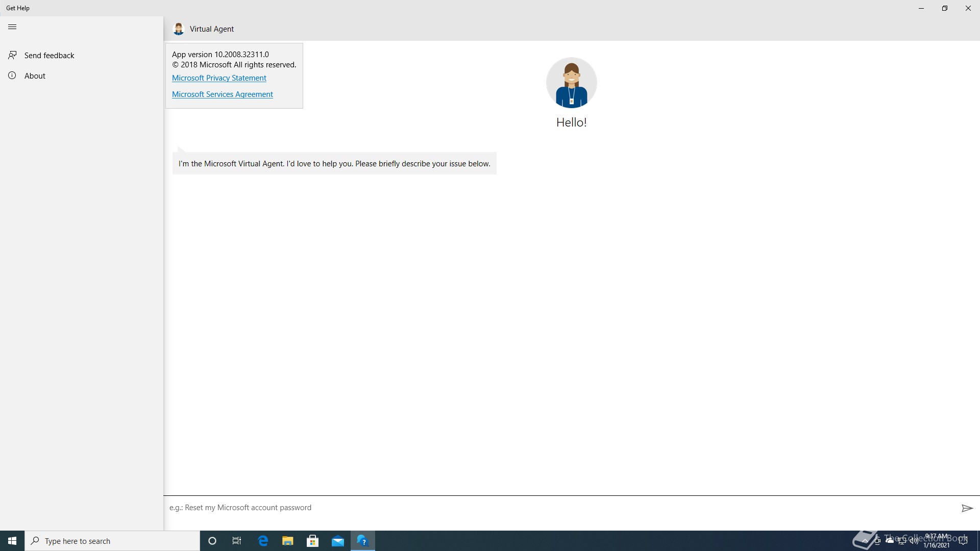Open the volume speaker tray icon

[914, 541]
